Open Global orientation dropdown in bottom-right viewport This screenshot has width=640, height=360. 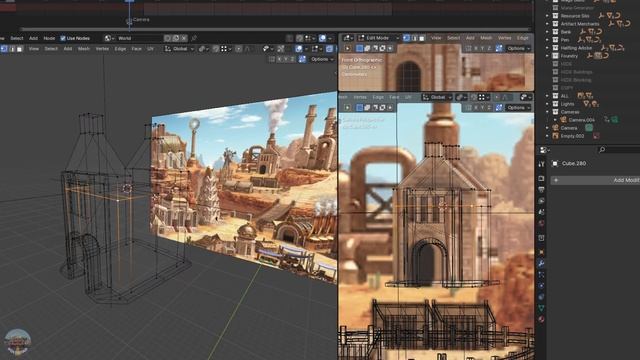point(437,97)
